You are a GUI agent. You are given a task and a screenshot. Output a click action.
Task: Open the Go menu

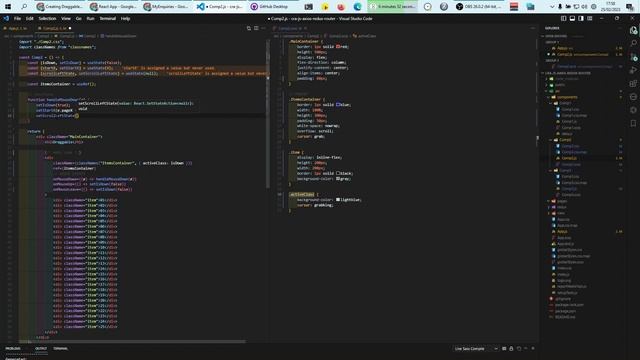[78, 18]
